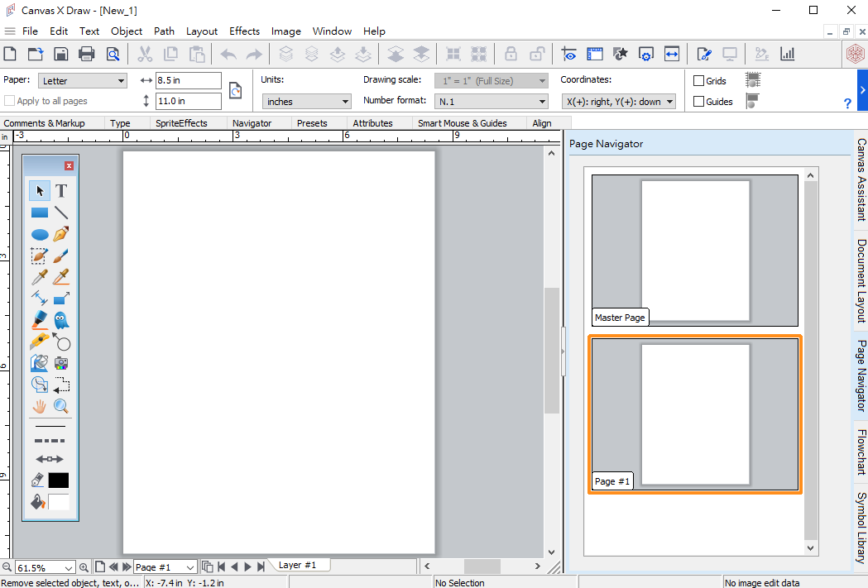This screenshot has height=588, width=868.
Task: Open the Layout menu
Action: pos(202,31)
